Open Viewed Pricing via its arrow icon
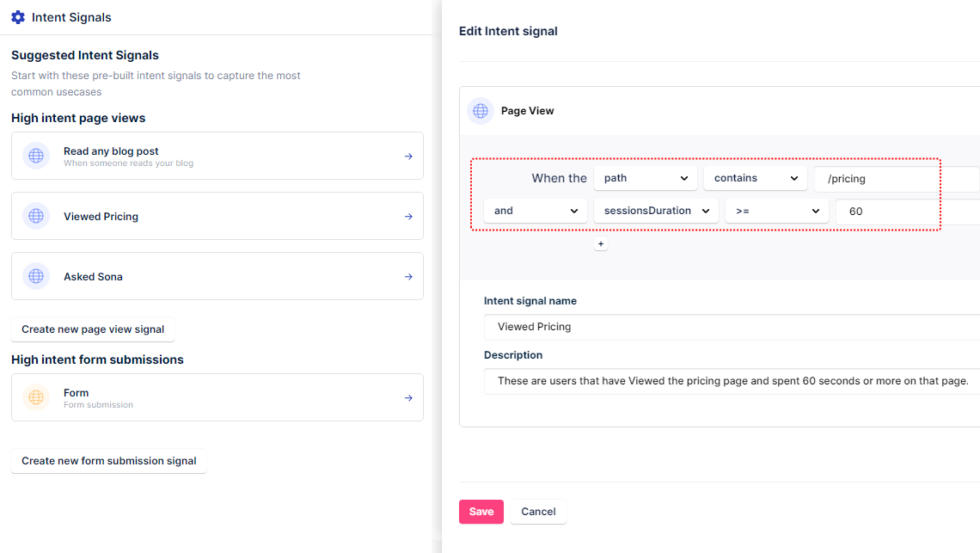This screenshot has width=980, height=553. 408,217
